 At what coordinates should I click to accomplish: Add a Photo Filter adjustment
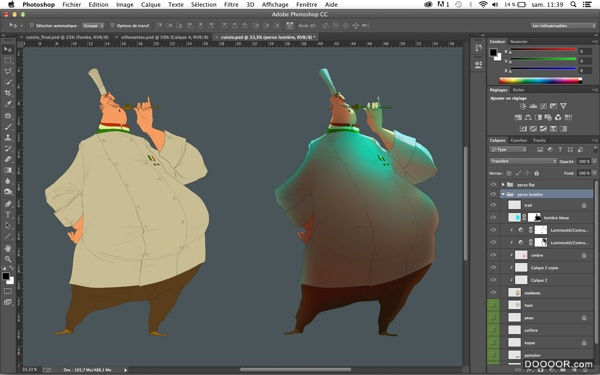tap(548, 117)
